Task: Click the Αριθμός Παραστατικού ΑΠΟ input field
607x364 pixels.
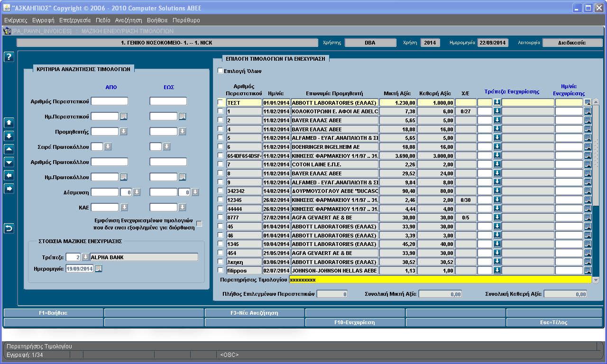Action: coord(110,101)
